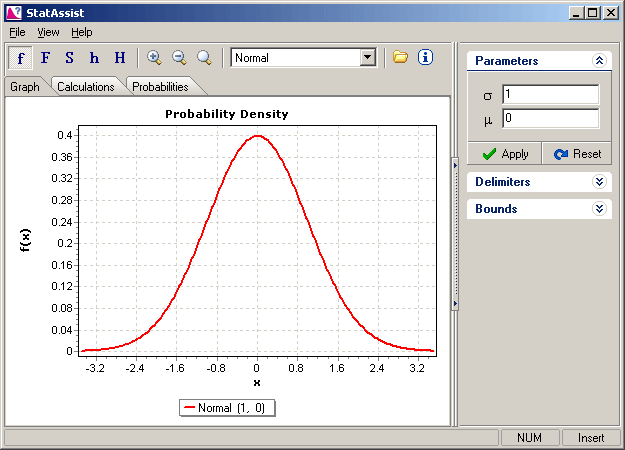Screen dimensions: 625x450
Task: Click the 0.2 y-axis tick label
Action: 65,243
